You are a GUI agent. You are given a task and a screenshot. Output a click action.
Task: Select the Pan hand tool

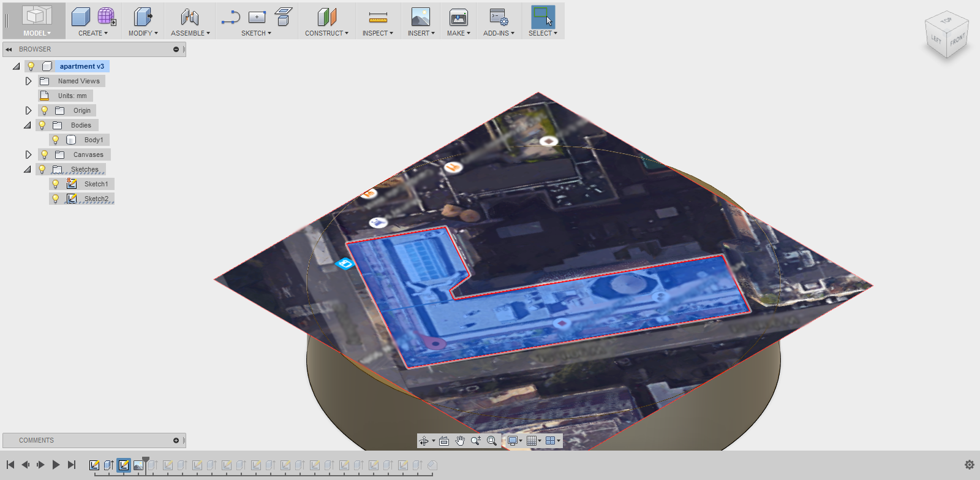[460, 441]
